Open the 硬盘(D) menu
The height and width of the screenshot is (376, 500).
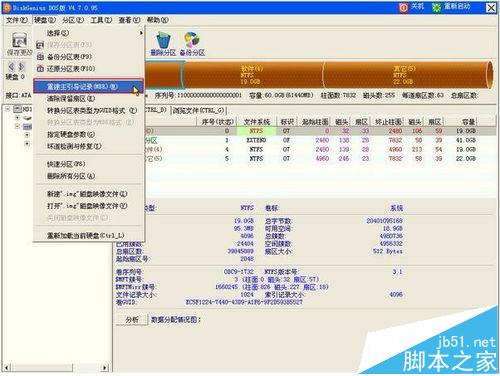[45, 20]
